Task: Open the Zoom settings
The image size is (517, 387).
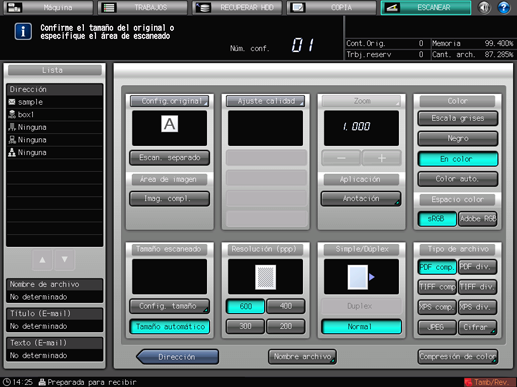Action: point(361,101)
